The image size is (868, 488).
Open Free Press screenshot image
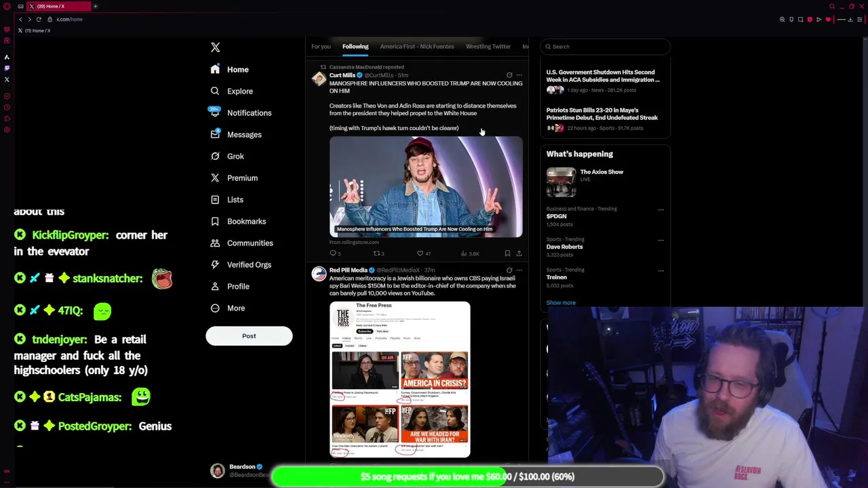point(400,380)
